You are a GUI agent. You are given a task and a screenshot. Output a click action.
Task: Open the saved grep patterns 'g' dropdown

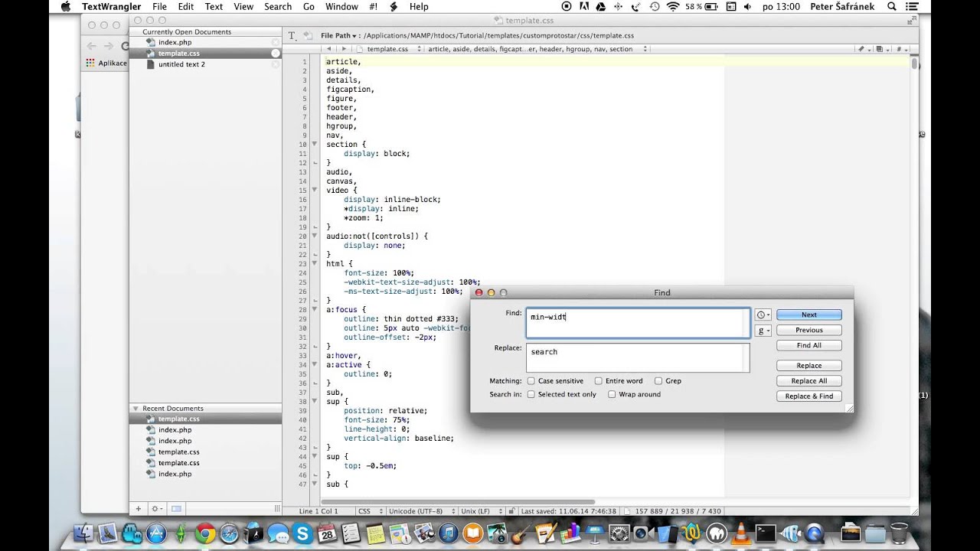coord(763,331)
